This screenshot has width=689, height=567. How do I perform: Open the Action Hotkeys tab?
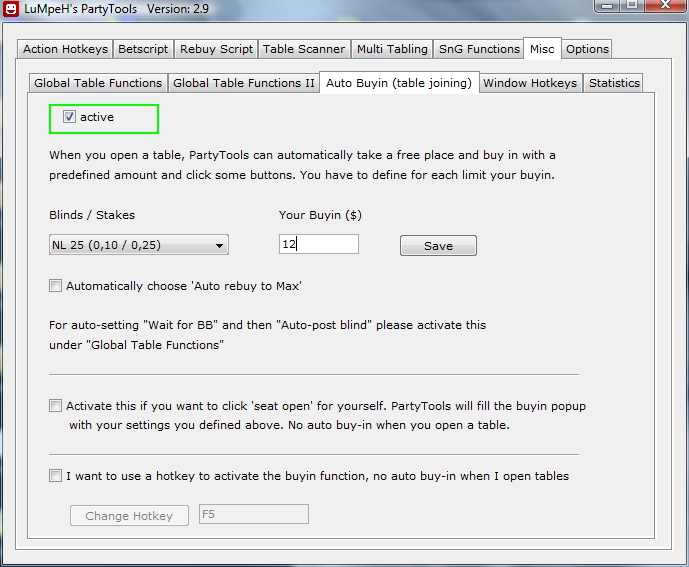coord(65,49)
